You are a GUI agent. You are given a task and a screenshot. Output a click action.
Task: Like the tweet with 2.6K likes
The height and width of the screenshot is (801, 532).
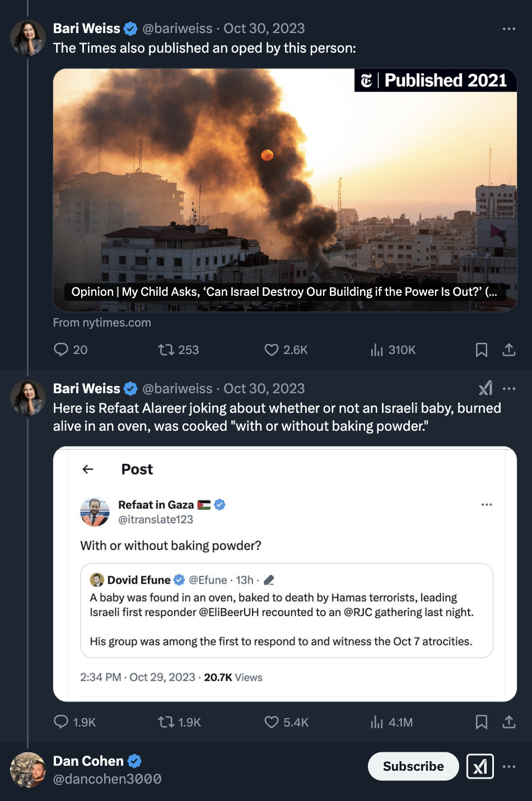tap(272, 350)
